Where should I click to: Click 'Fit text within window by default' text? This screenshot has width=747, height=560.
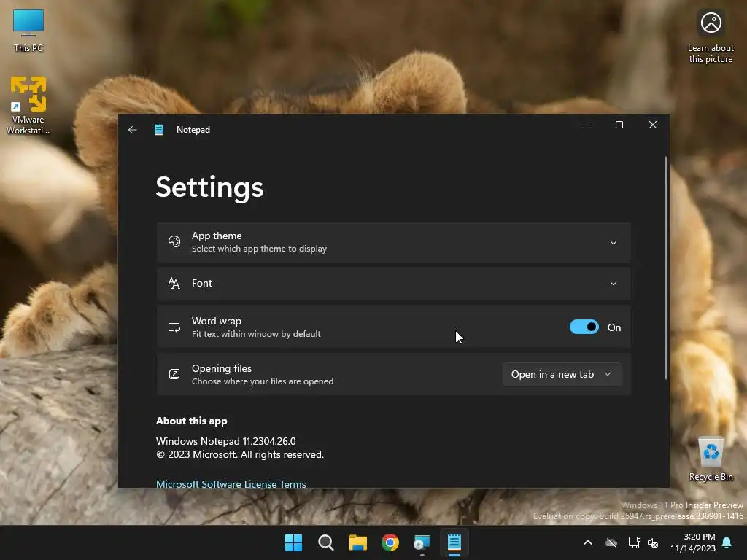coord(256,334)
